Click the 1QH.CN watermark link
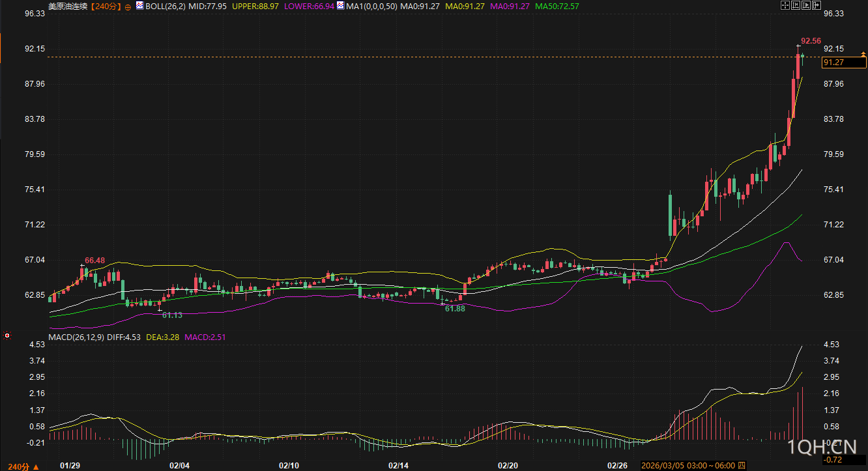Viewport: 868px width, 471px height. [822, 447]
